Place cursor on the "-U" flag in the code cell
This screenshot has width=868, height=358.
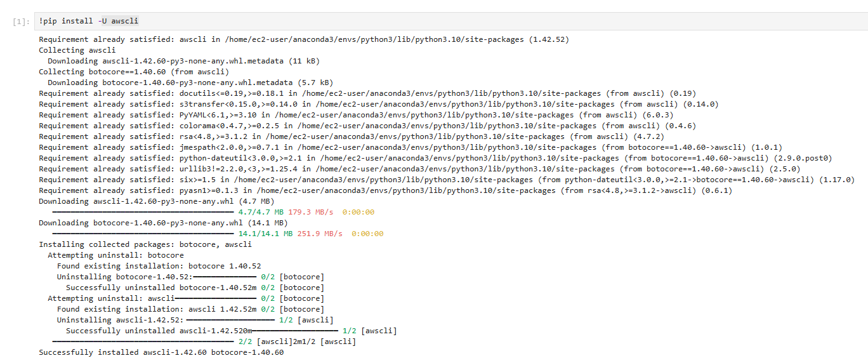pos(102,21)
